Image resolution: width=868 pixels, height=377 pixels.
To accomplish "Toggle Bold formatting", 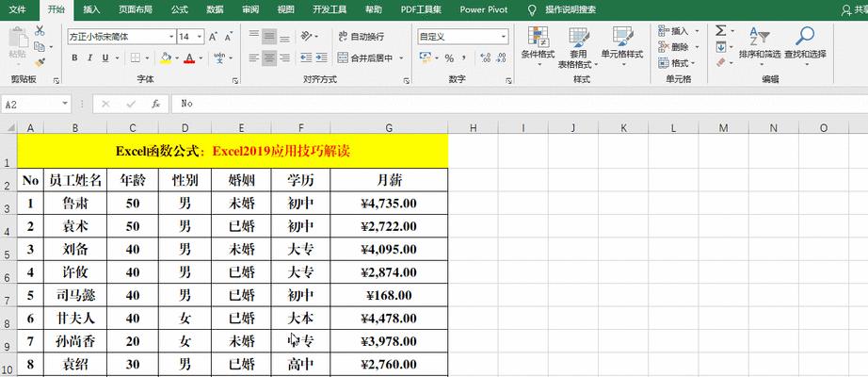I will (74, 57).
